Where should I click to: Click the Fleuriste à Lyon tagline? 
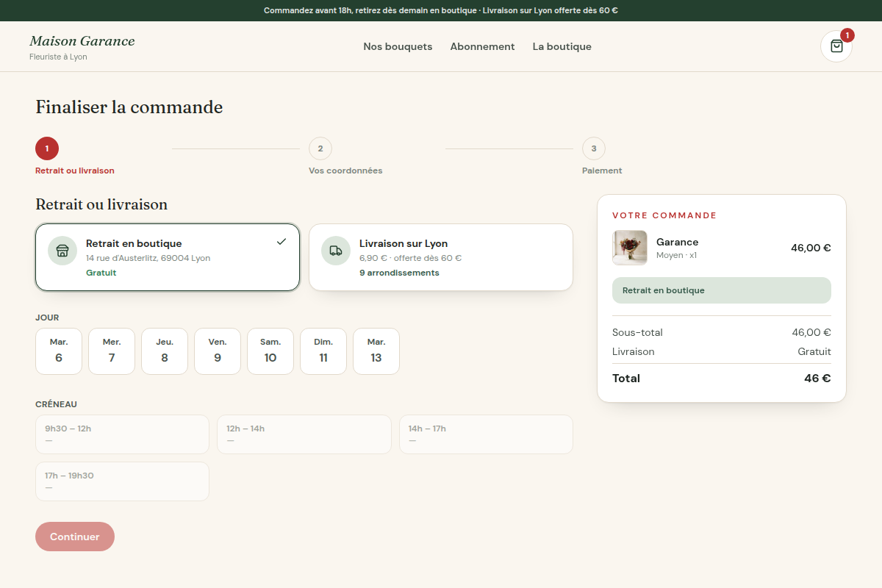pyautogui.click(x=58, y=57)
